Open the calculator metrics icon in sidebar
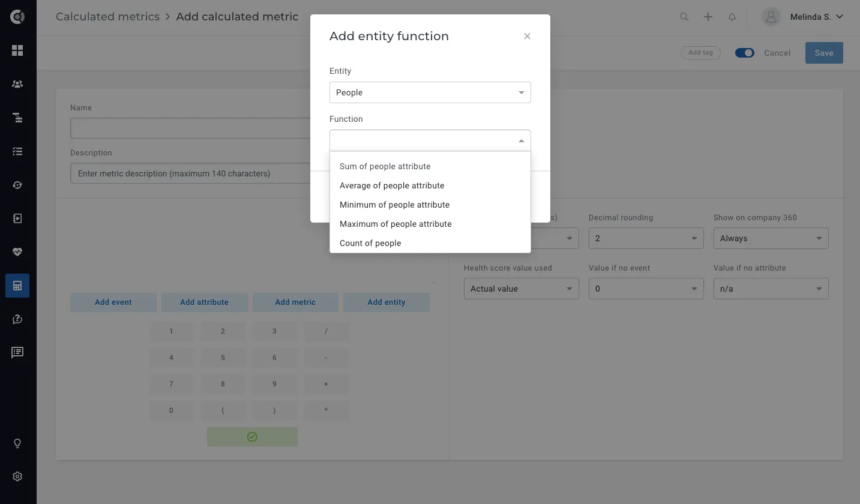Image resolution: width=860 pixels, height=504 pixels. (17, 286)
